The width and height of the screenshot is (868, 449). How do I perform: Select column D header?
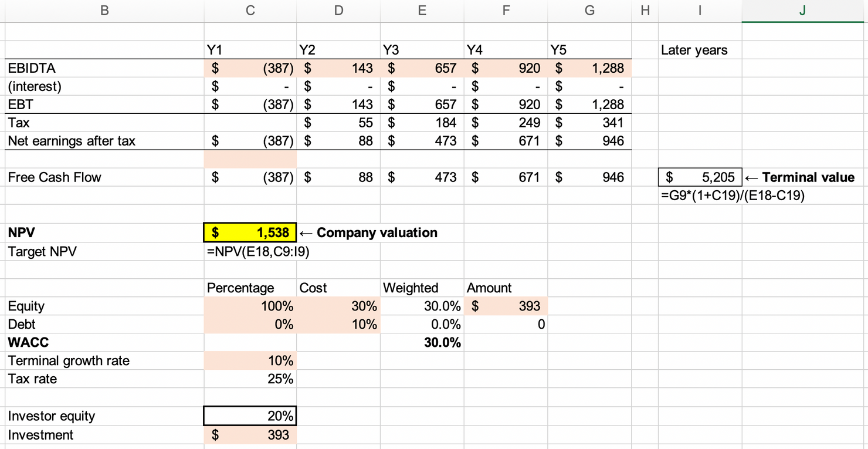[338, 11]
